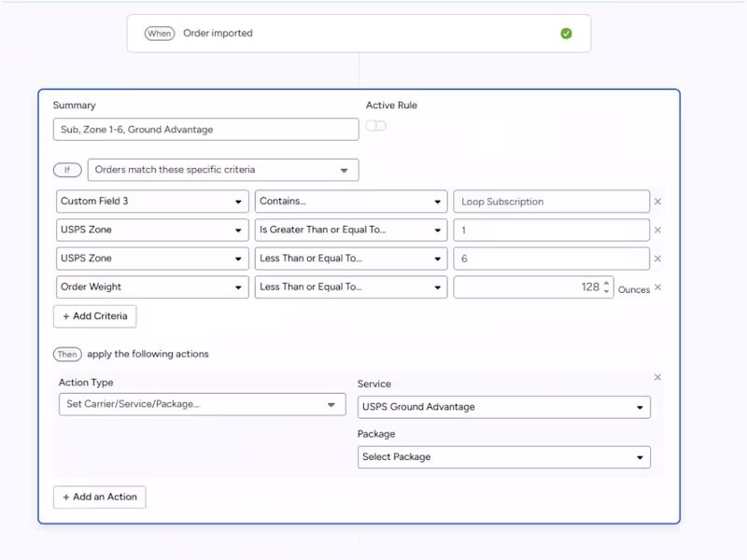This screenshot has width=747, height=560.
Task: Remove the USPS Zone less-than criteria row
Action: 657,259
